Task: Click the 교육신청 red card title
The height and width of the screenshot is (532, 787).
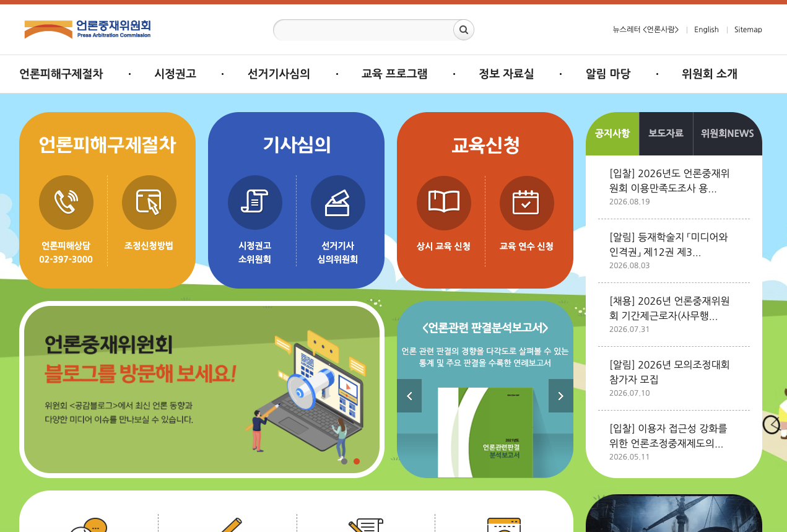Action: pyautogui.click(x=485, y=145)
